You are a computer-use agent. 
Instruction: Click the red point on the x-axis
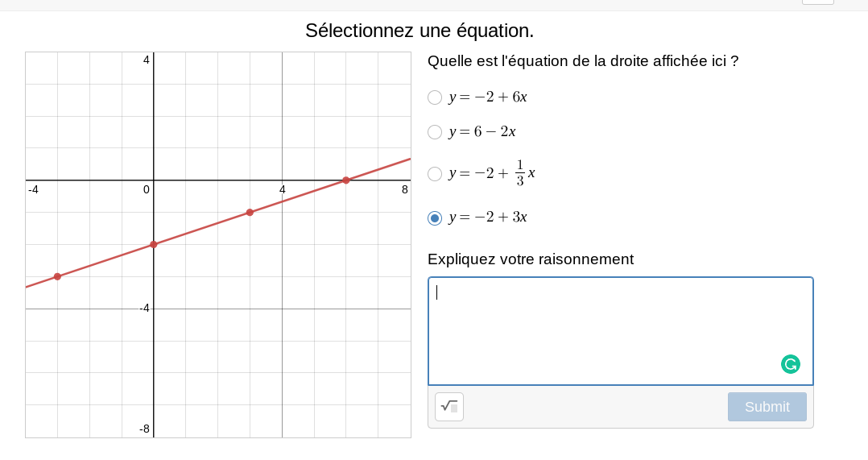pyautogui.click(x=346, y=180)
